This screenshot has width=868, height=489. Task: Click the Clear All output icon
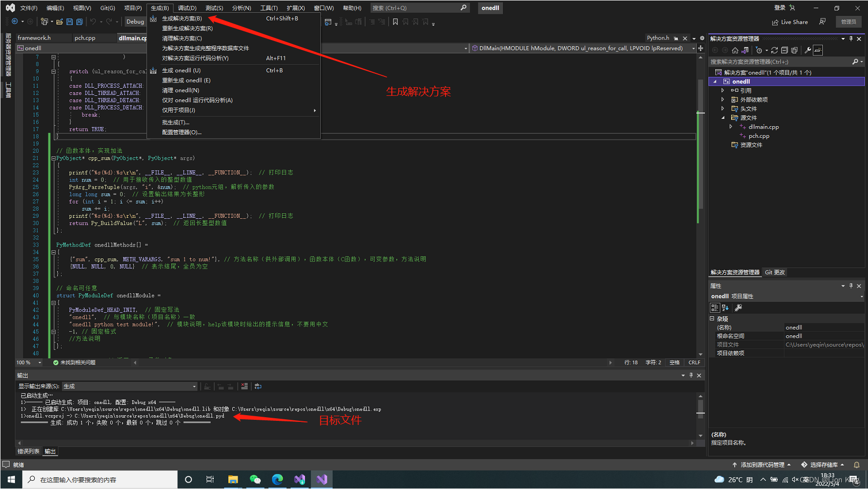point(245,386)
